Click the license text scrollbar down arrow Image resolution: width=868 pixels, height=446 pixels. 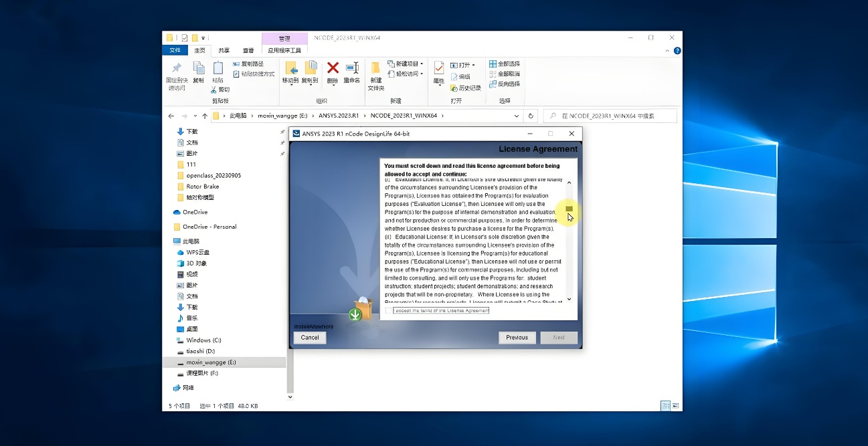click(x=570, y=299)
